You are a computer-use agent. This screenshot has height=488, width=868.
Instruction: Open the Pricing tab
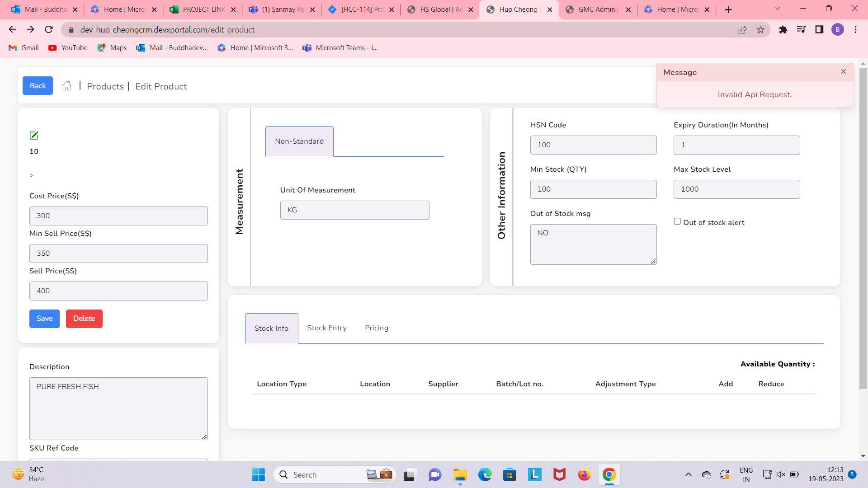(x=376, y=328)
